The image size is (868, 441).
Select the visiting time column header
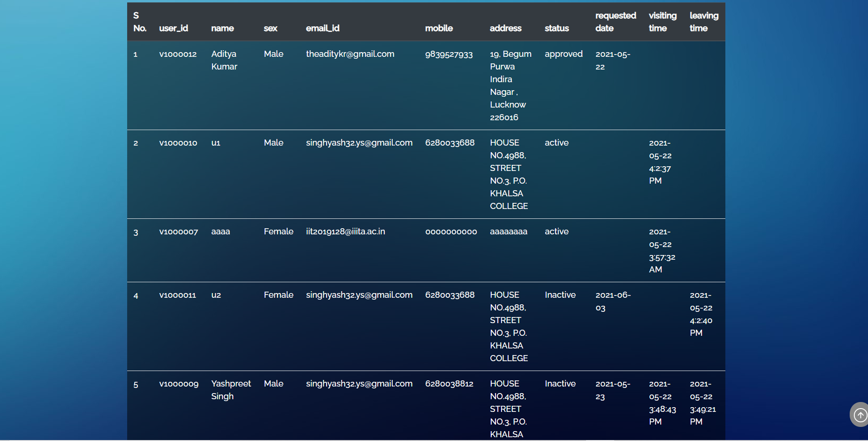pos(662,22)
